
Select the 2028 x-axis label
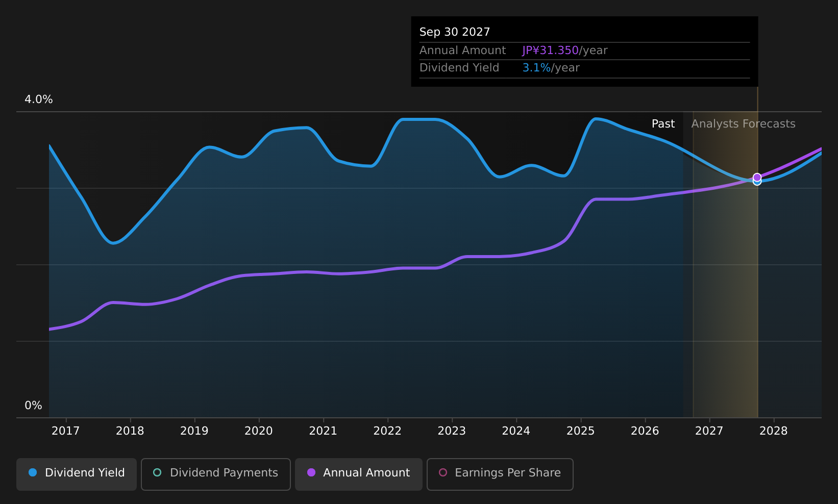tap(774, 431)
